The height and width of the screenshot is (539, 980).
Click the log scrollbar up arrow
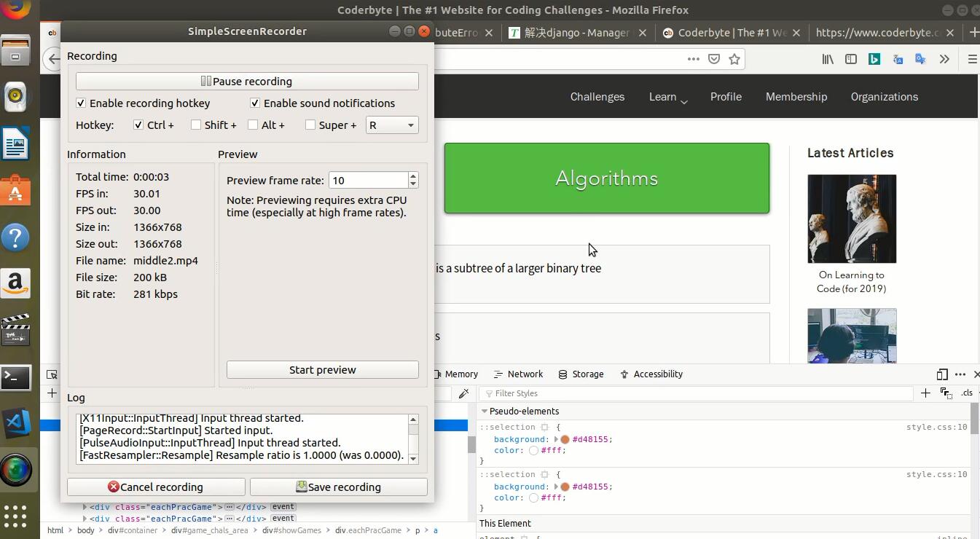[414, 420]
